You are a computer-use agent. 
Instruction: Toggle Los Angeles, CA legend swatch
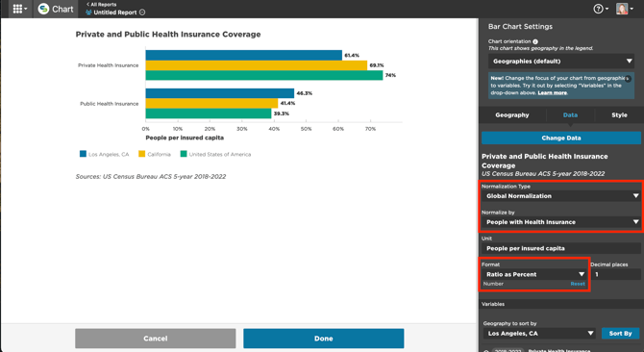pos(83,154)
